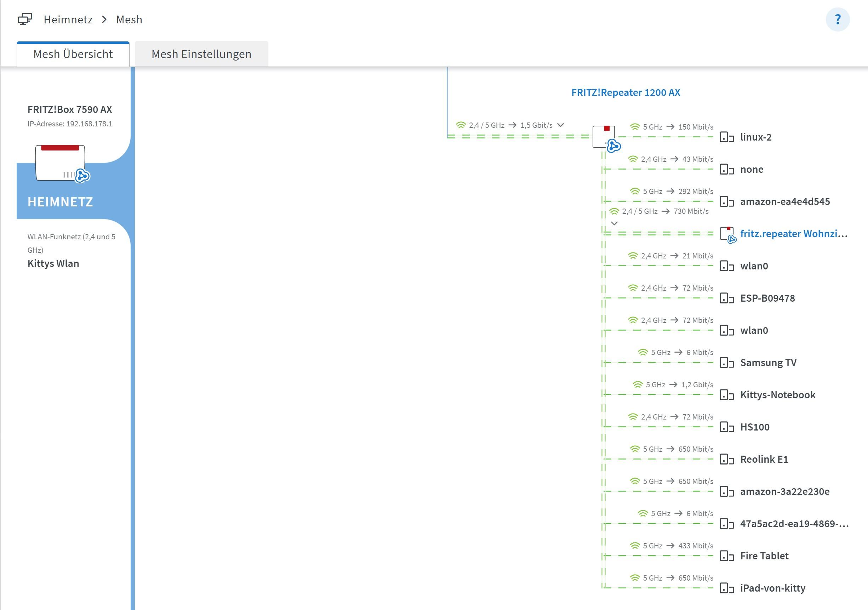Click 21 Mbit/s speed label
Image resolution: width=868 pixels, height=610 pixels.
[x=697, y=256]
